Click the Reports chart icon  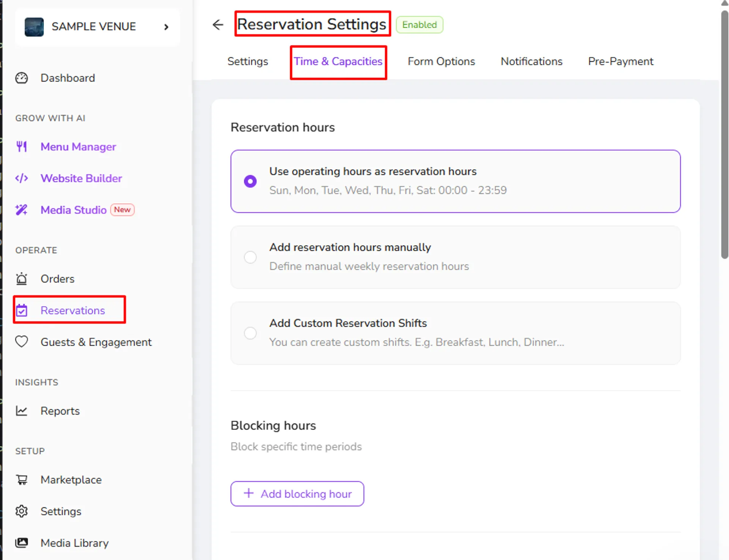point(22,411)
